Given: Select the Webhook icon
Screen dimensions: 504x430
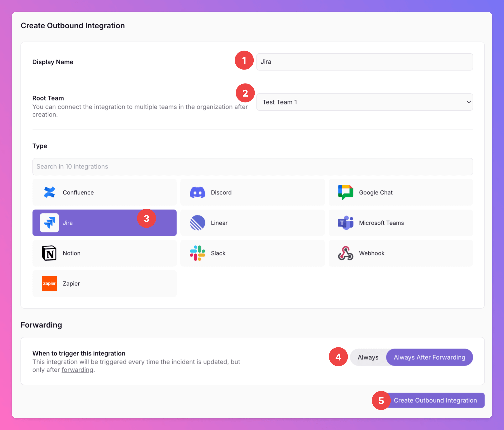Looking at the screenshot, I should (345, 253).
